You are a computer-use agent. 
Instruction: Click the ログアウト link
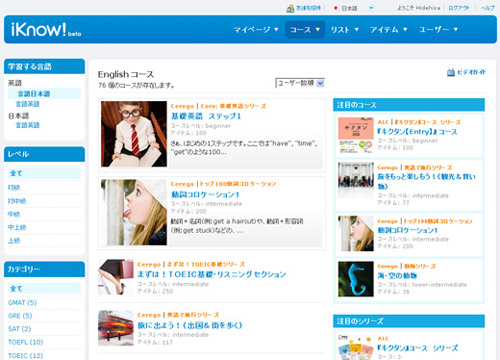tap(459, 8)
